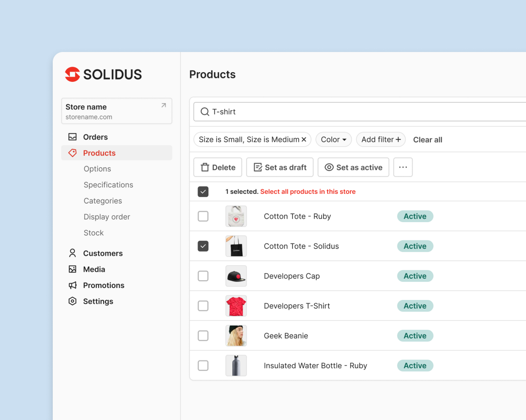Image resolution: width=526 pixels, height=420 pixels.
Task: Go to Categories in sidebar
Action: (x=103, y=201)
